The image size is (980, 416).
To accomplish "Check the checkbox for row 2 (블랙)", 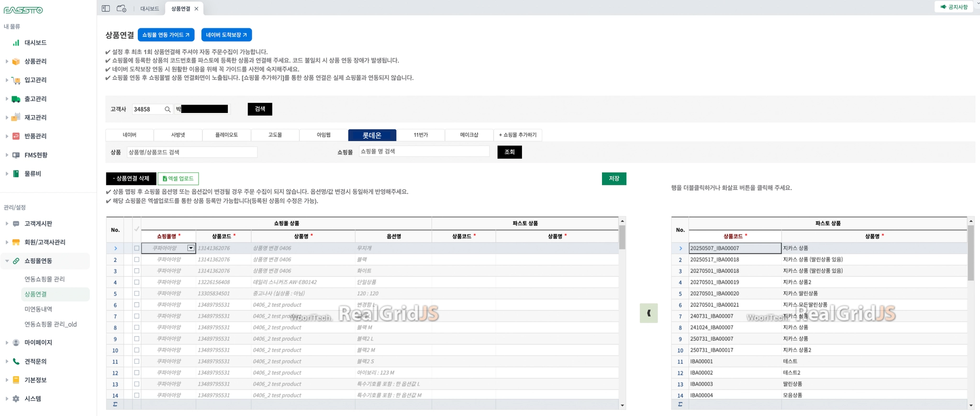I will [137, 259].
